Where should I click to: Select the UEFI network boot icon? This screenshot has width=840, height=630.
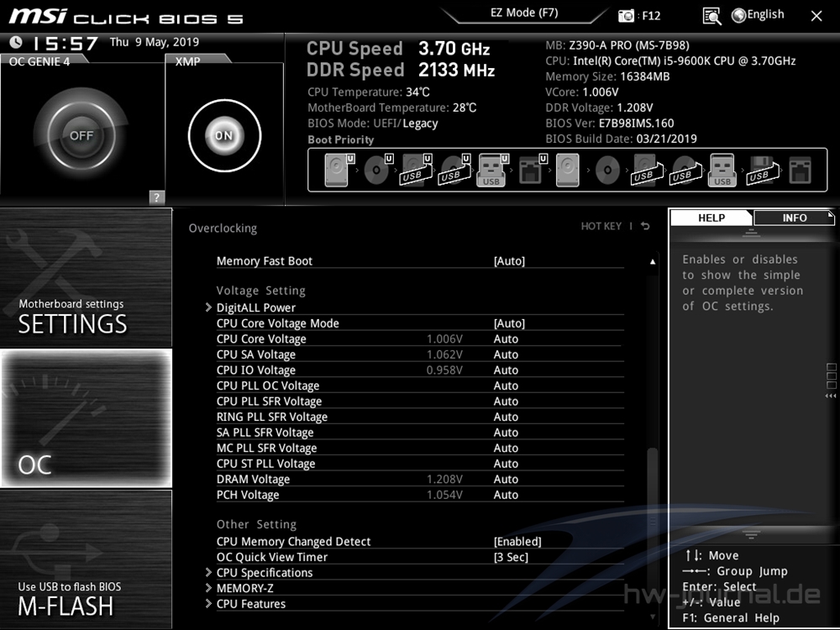pos(533,171)
